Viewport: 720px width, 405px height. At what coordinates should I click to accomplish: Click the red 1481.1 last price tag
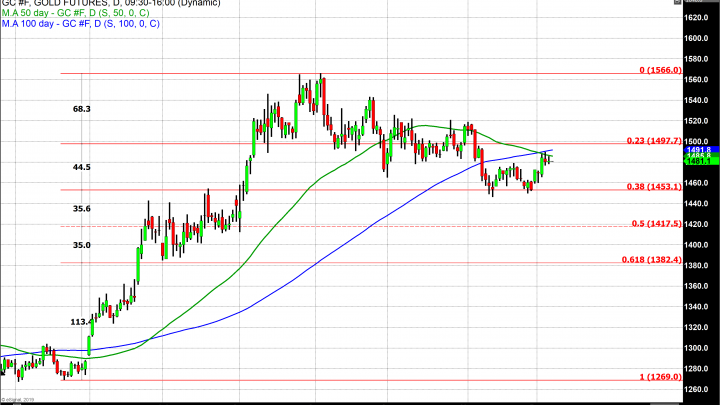pyautogui.click(x=698, y=160)
